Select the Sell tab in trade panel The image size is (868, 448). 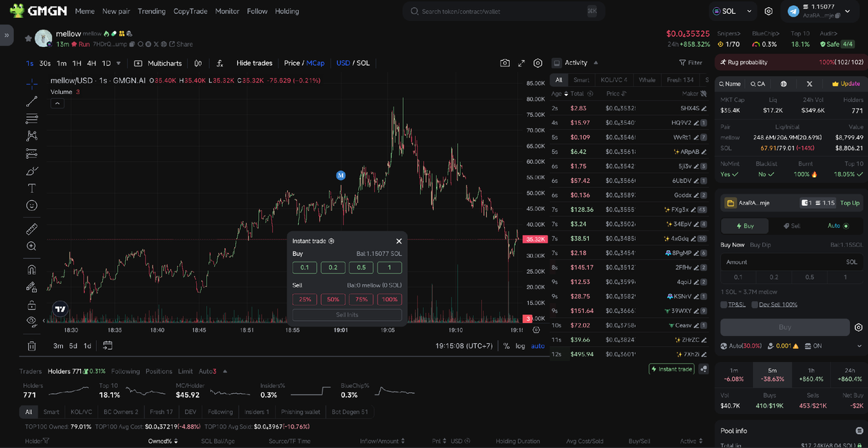(x=791, y=225)
